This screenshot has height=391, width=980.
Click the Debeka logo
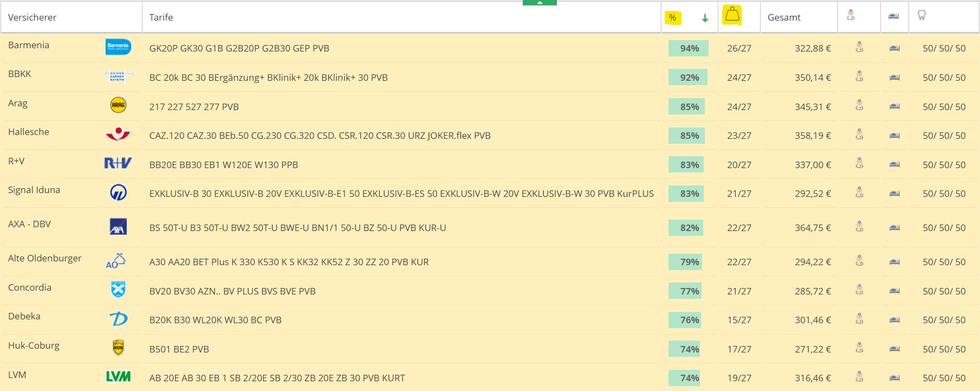[118, 318]
